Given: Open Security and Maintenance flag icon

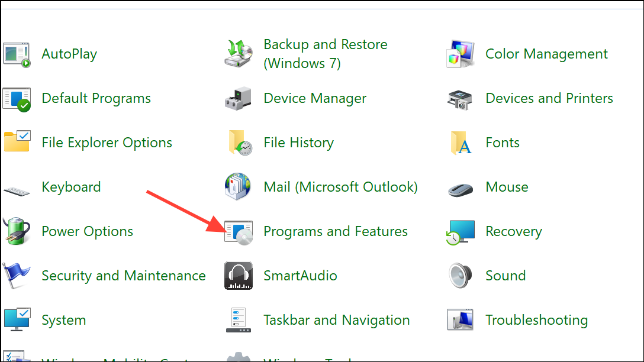Looking at the screenshot, I should (x=17, y=276).
